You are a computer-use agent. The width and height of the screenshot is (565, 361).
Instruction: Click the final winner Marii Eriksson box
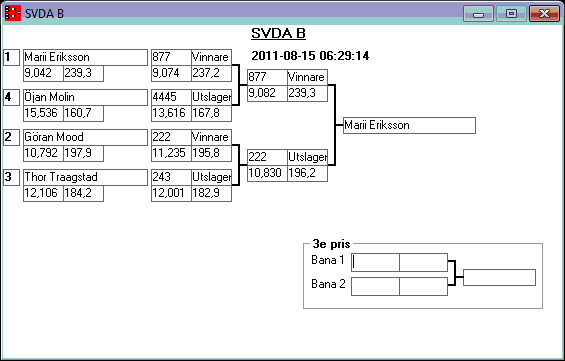(x=409, y=125)
